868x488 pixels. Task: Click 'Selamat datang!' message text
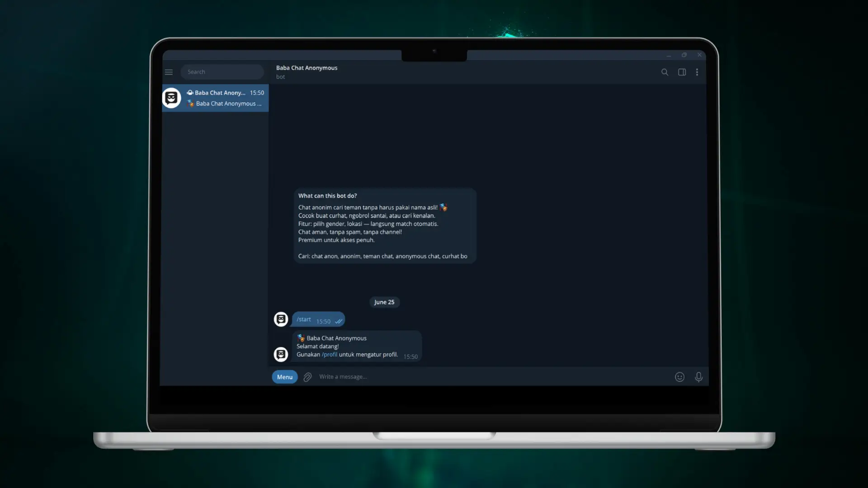coord(317,347)
